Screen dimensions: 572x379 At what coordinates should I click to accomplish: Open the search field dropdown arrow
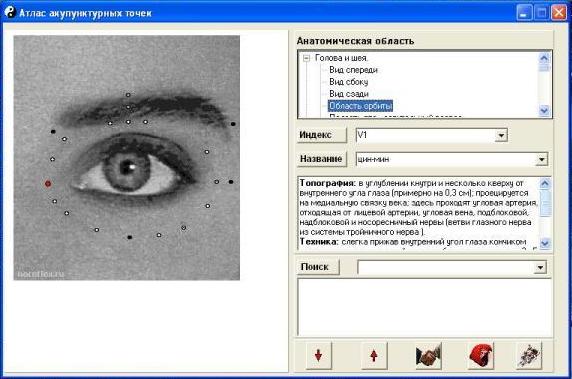pos(540,267)
